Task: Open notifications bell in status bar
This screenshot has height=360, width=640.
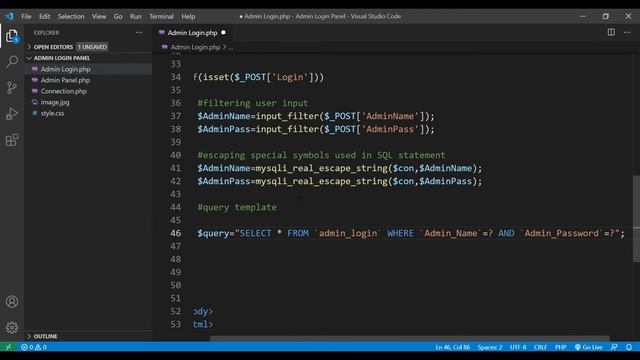Action: (x=629, y=347)
